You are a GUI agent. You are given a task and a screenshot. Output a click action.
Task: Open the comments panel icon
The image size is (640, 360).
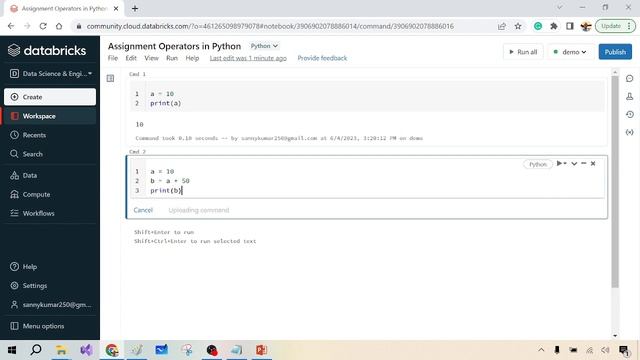coord(629,78)
